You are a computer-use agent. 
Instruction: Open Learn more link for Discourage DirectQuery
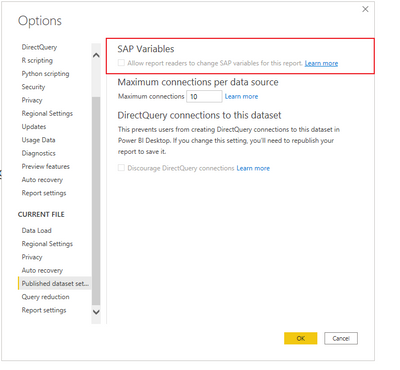pyautogui.click(x=253, y=168)
